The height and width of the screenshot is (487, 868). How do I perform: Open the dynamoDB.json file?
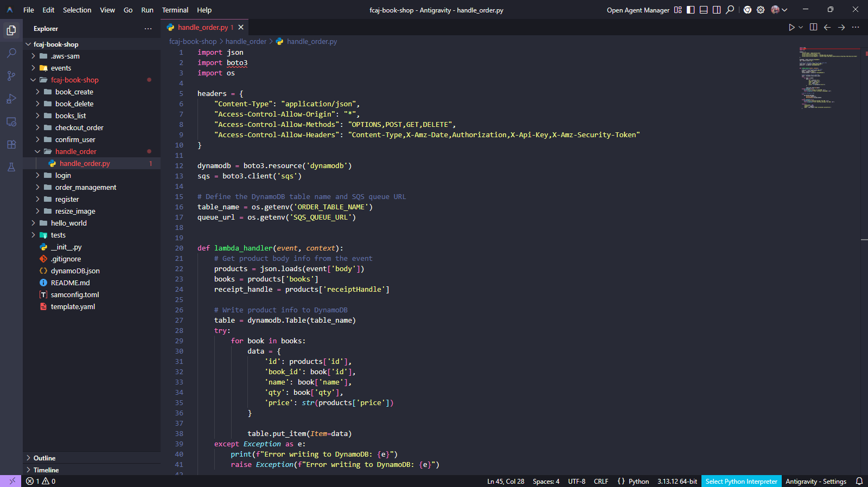[x=92, y=271]
